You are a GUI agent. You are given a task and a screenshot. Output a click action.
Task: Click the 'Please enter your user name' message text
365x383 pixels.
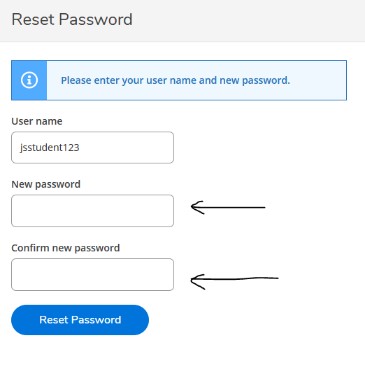click(x=175, y=80)
